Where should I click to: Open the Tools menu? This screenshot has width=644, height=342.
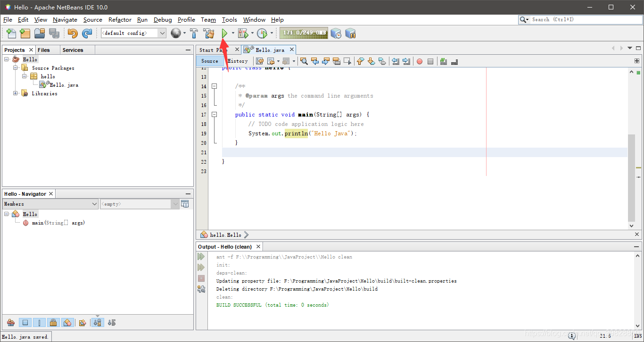(x=230, y=19)
